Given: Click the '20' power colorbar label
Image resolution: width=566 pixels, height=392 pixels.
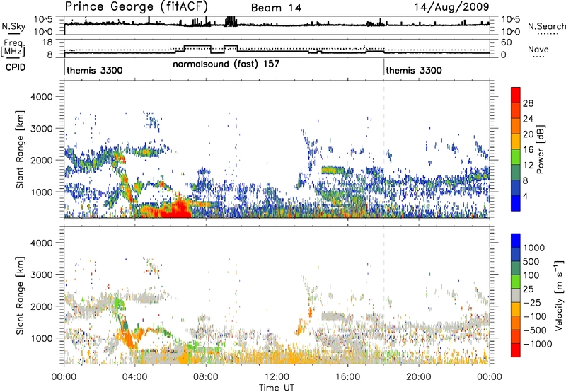Looking at the screenshot, I should click(528, 134).
